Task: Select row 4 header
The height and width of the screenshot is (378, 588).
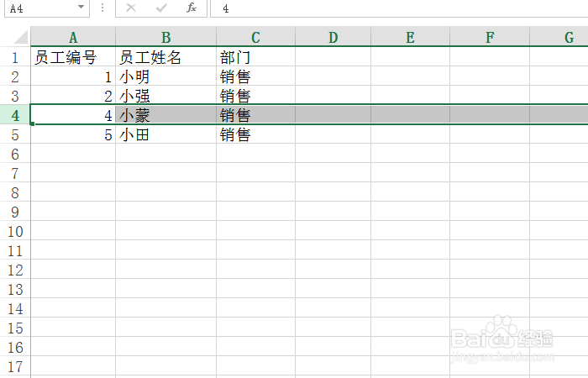Action: (15, 115)
